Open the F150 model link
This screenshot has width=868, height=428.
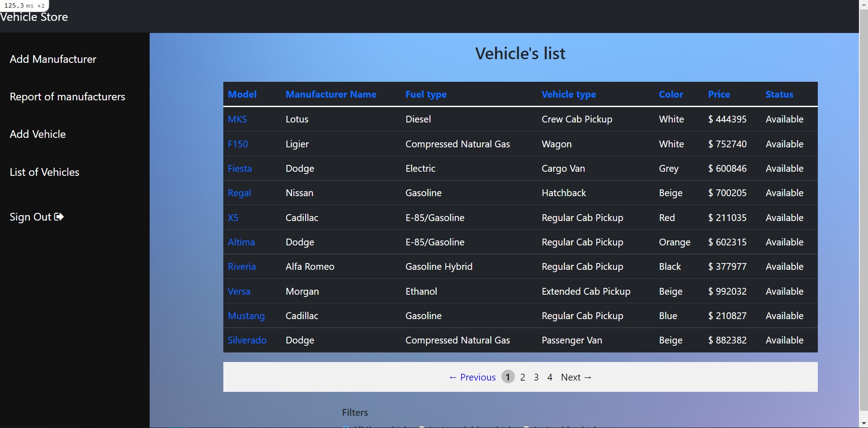[238, 144]
